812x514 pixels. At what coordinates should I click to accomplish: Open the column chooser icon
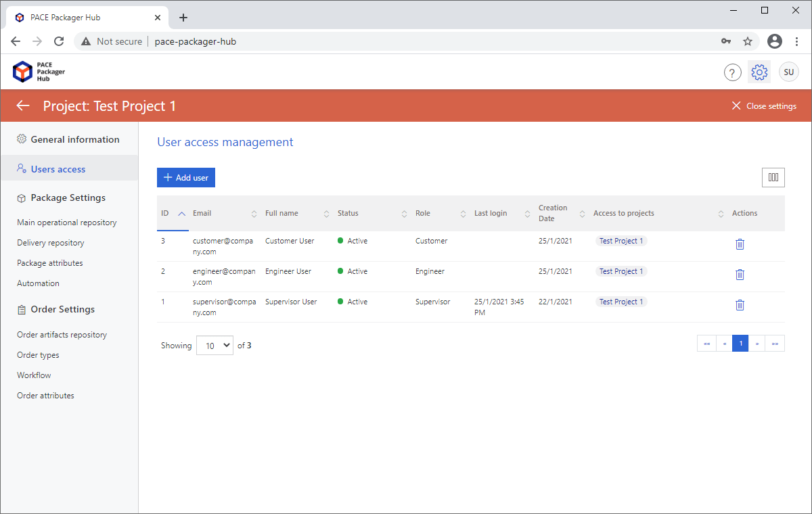773,178
